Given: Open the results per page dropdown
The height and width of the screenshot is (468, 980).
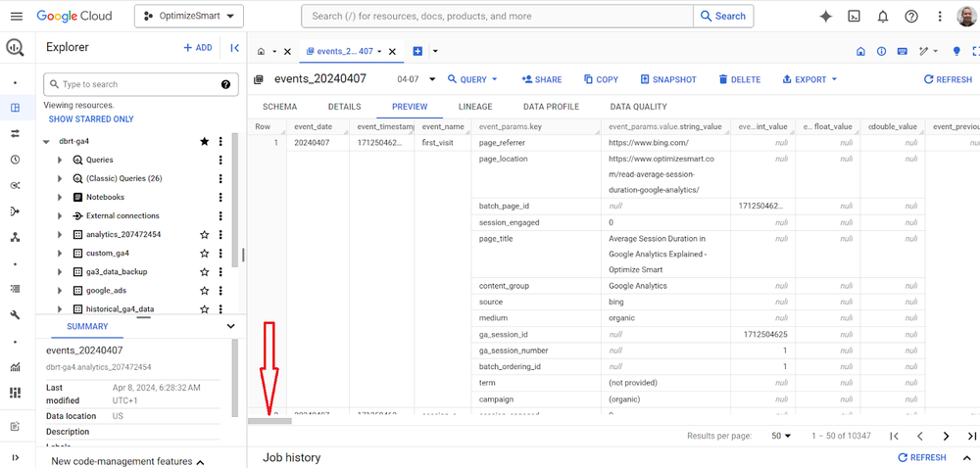Looking at the screenshot, I should click(781, 436).
